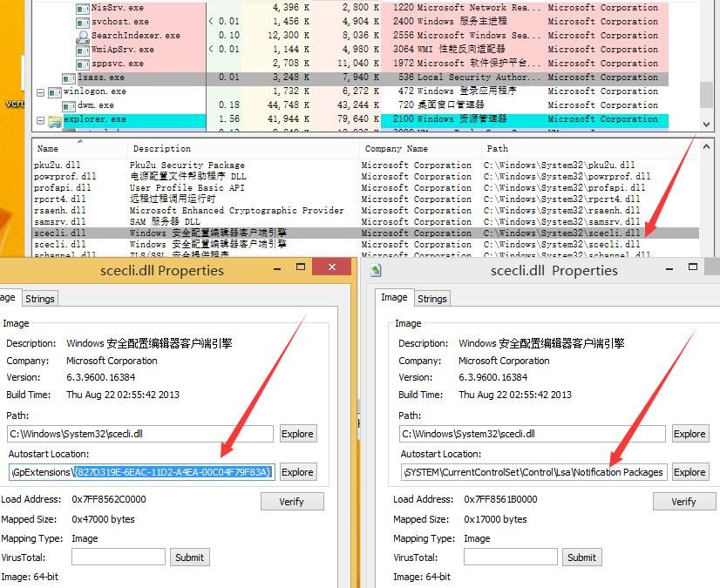This screenshot has width=720, height=588.
Task: Click Explore next to GpExtensions autostart location
Action: [x=297, y=472]
